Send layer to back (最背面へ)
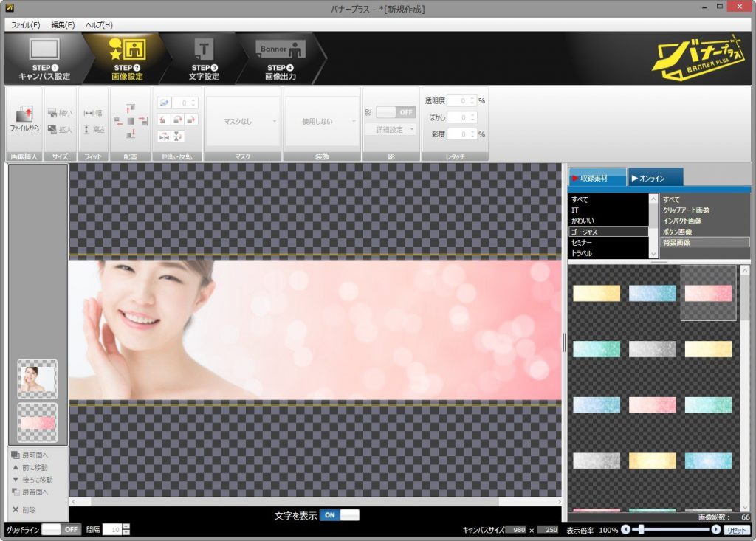This screenshot has width=756, height=541. (x=30, y=492)
